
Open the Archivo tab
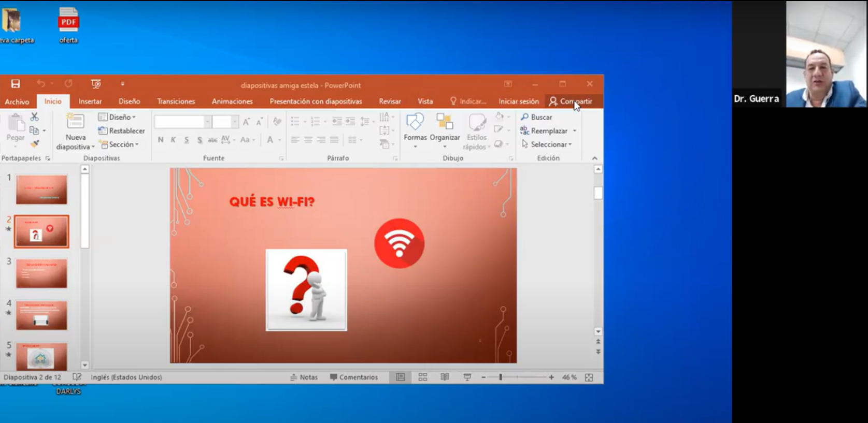click(17, 101)
